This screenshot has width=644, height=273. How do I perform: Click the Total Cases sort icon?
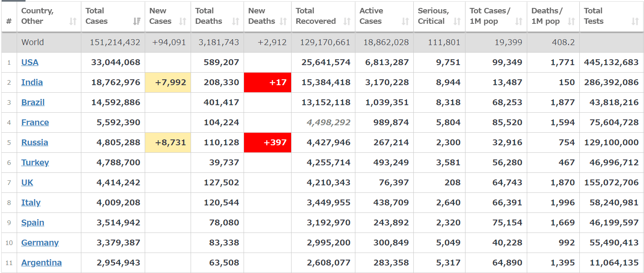(x=136, y=21)
